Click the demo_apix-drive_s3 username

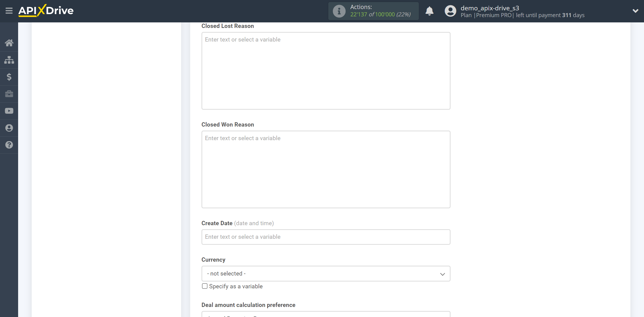click(x=490, y=8)
